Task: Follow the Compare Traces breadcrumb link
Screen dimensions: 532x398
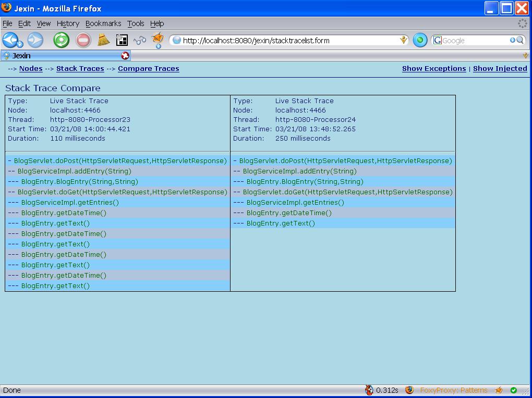Action: pos(149,68)
